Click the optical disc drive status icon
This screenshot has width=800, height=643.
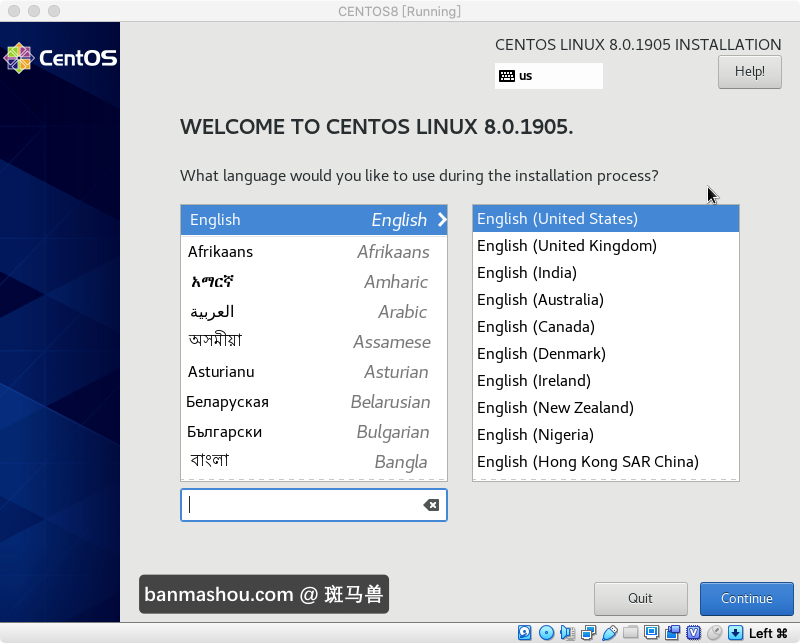(546, 633)
